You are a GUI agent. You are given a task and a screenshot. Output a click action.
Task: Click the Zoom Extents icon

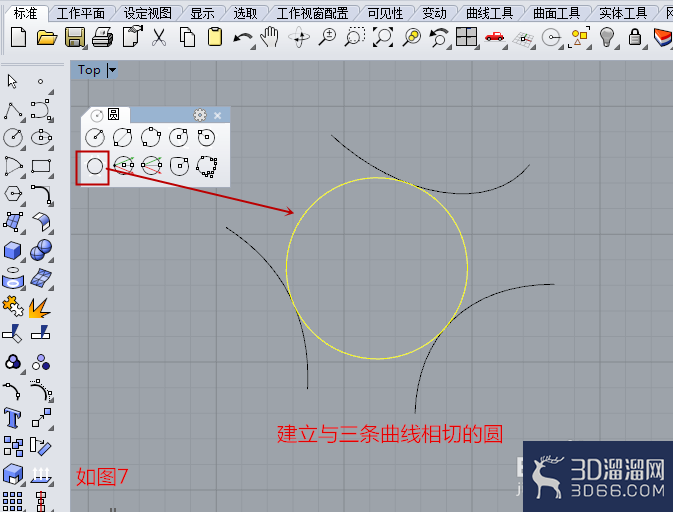pos(383,37)
